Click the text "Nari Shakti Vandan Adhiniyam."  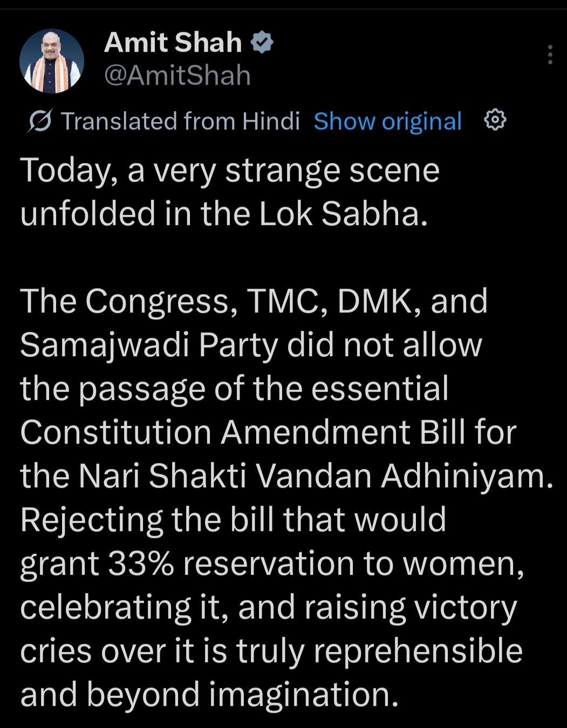(x=316, y=476)
